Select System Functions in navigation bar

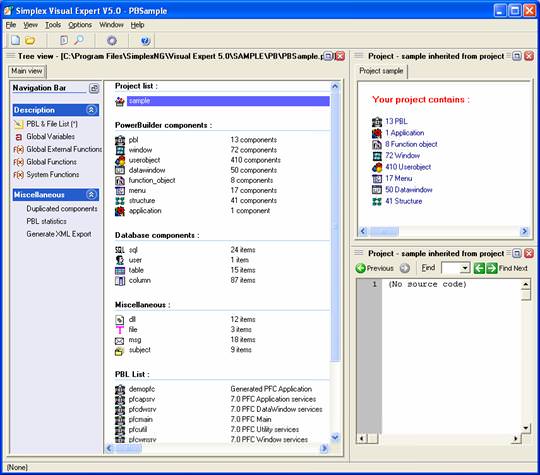(53, 174)
